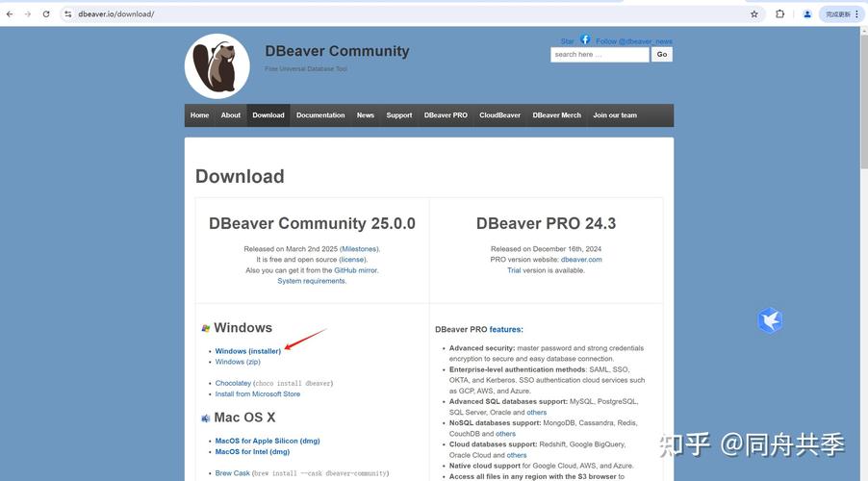
Task: Click the 'search here' input field
Action: 600,55
